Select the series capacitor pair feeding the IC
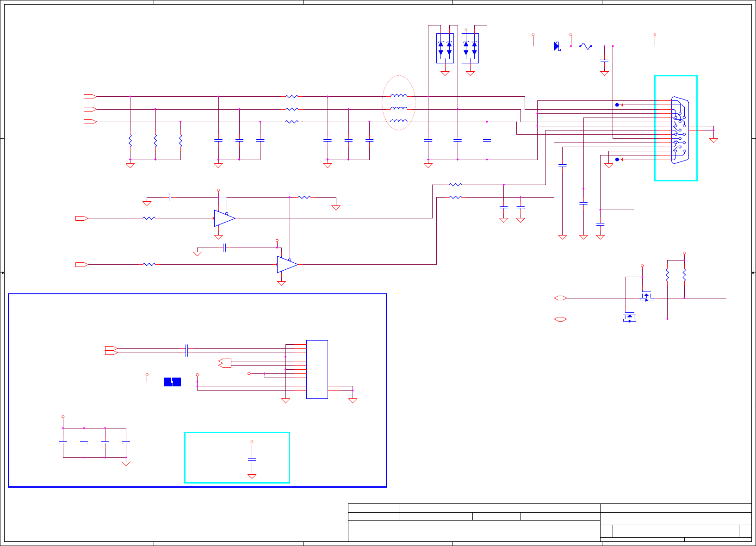The width and height of the screenshot is (756, 546). pos(186,350)
